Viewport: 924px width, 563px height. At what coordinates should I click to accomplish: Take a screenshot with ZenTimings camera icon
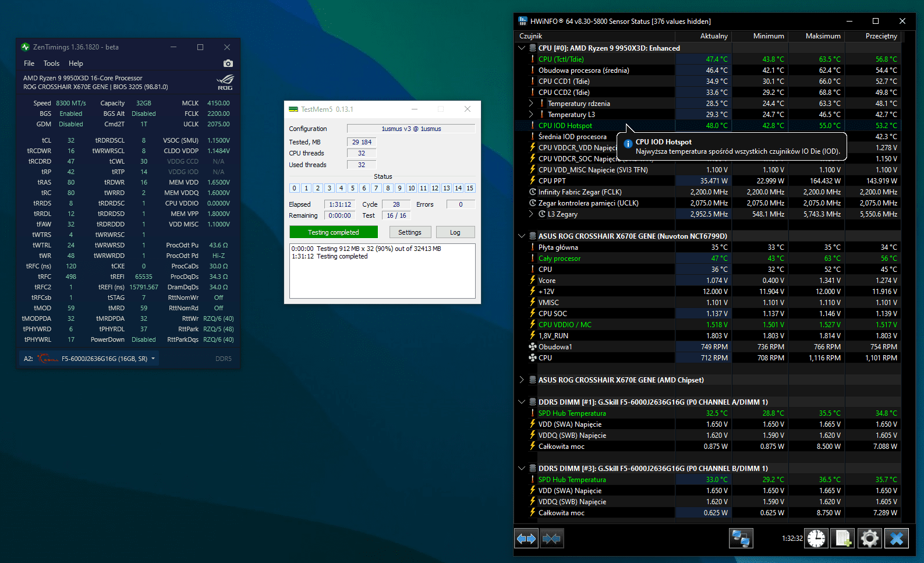point(228,63)
